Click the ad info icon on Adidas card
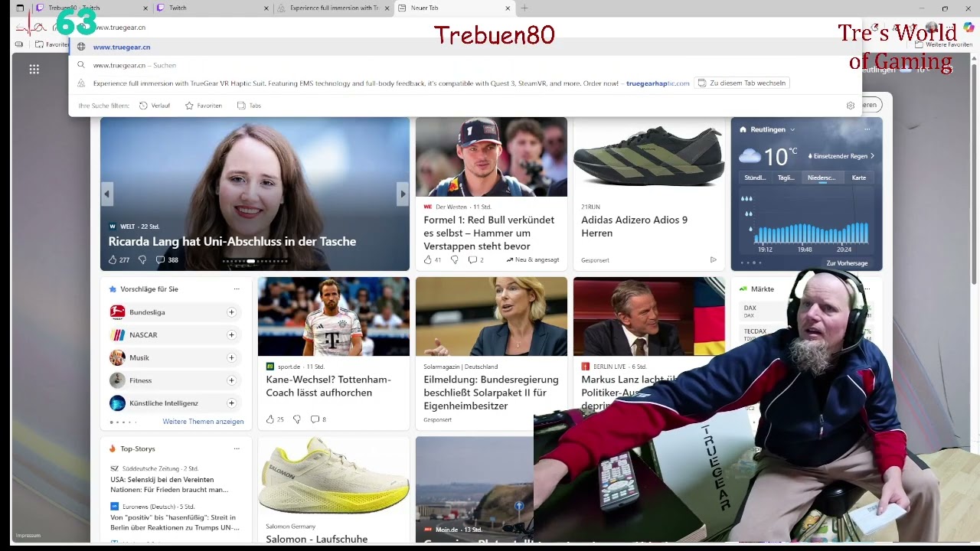Viewport: 980px width, 551px height. [x=713, y=260]
